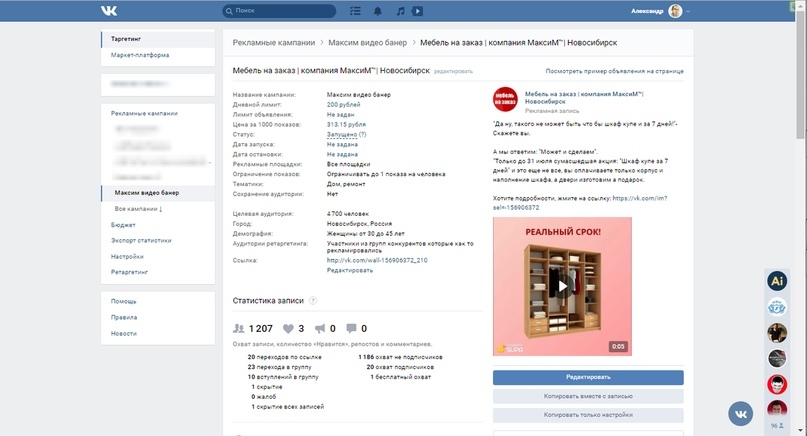Open Новости link in sidebar
This screenshot has width=807, height=436.
124,334
